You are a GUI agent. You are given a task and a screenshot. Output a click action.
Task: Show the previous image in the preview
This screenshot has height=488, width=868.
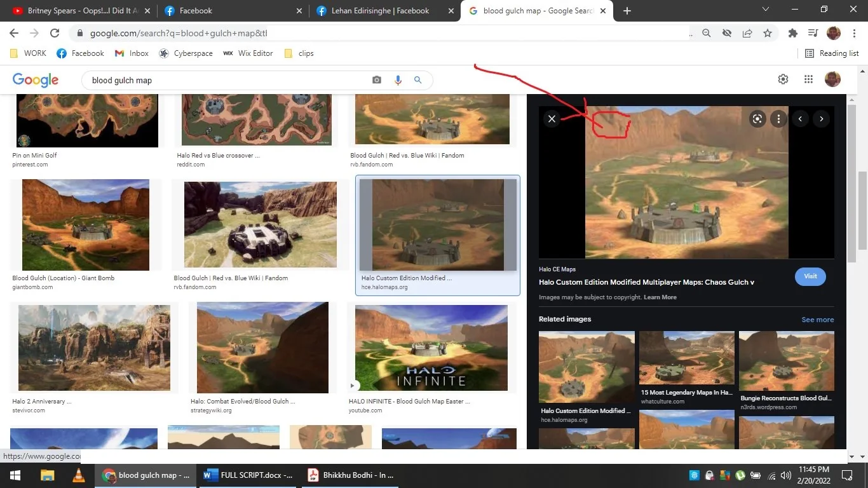(x=800, y=119)
